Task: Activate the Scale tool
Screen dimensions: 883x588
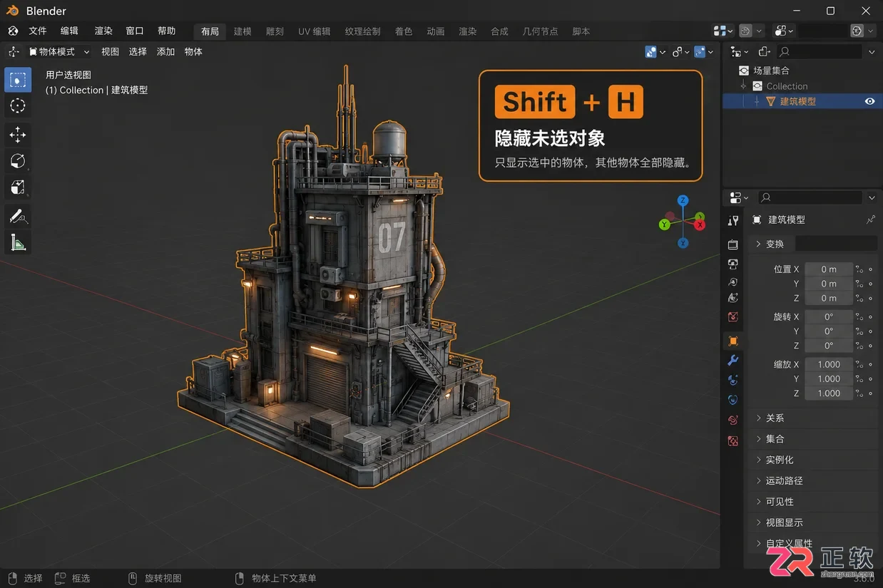Action: click(x=18, y=187)
